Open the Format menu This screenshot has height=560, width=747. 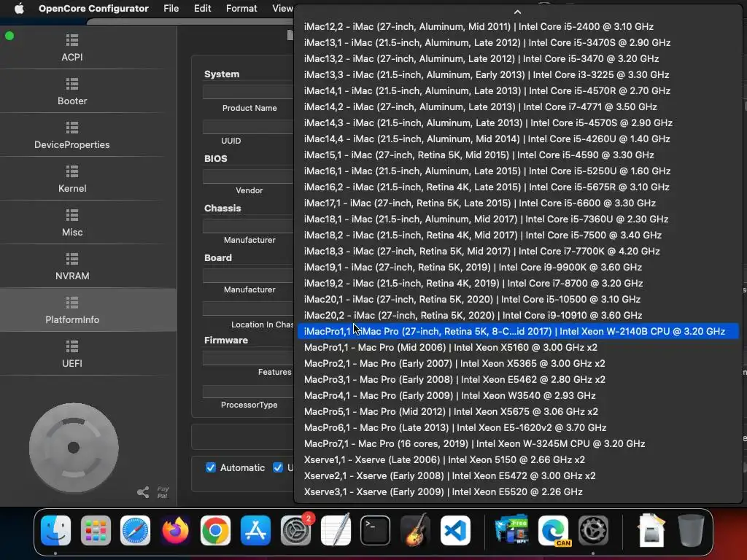point(241,8)
